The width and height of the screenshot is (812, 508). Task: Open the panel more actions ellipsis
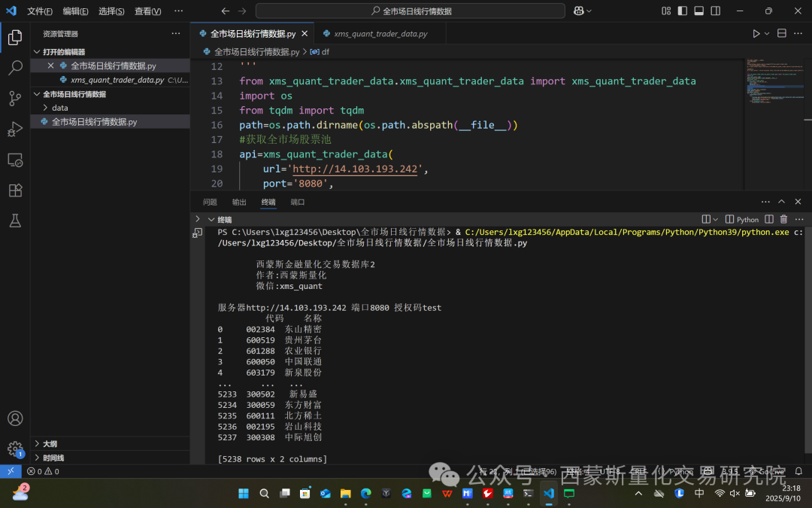tap(765, 202)
